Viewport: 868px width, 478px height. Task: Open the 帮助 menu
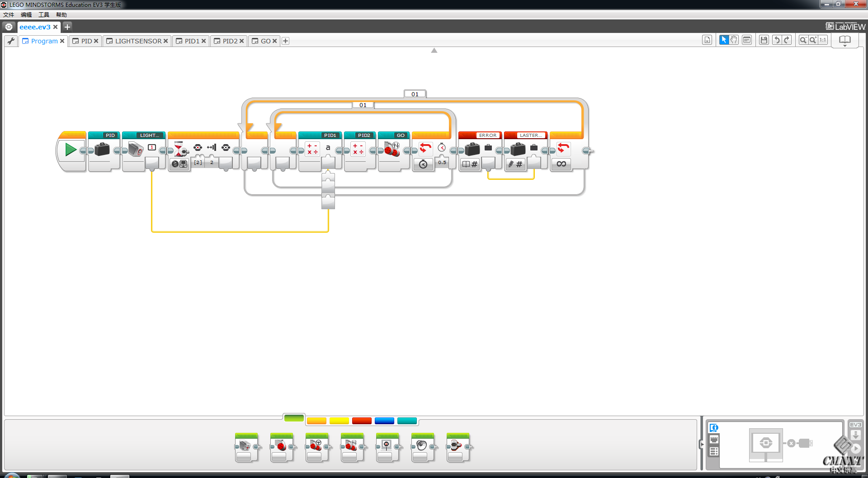click(x=61, y=15)
